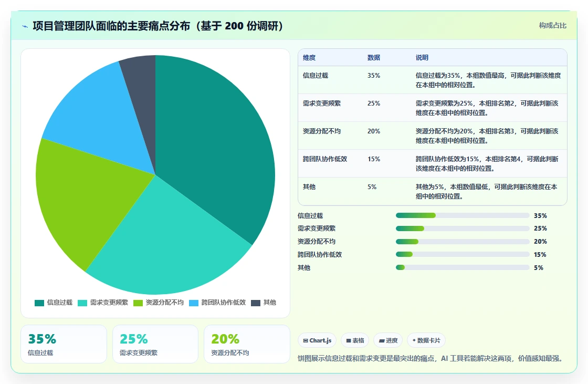The image size is (588, 384).
Task: Click the 构成占比 label in header
Action: tap(552, 26)
